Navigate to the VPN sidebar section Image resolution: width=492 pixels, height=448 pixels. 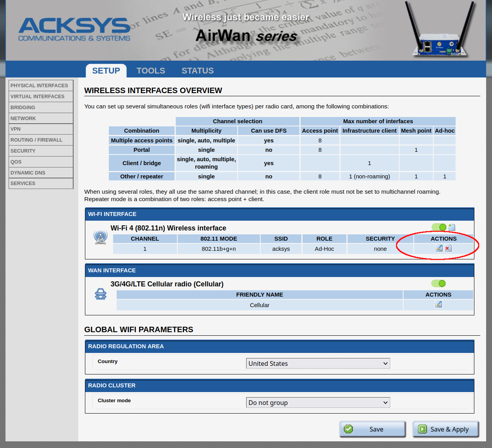pyautogui.click(x=16, y=129)
